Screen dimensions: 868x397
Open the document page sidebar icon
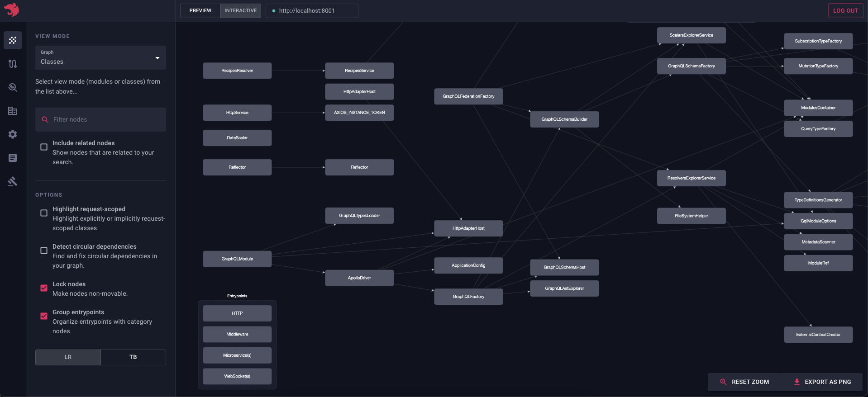coord(13,158)
